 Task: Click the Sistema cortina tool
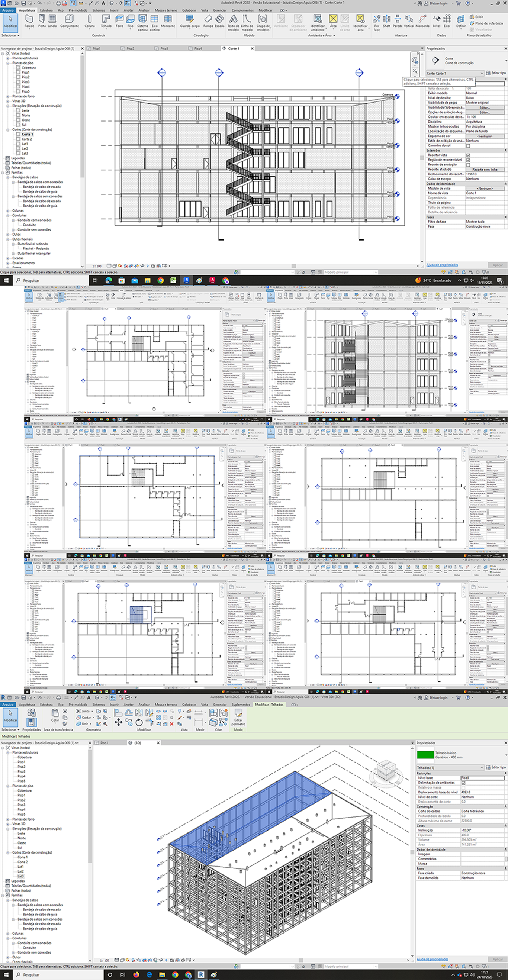[x=143, y=23]
